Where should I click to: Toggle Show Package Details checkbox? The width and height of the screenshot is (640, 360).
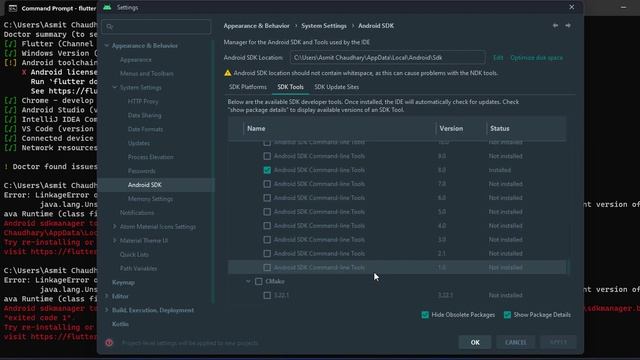point(507,315)
